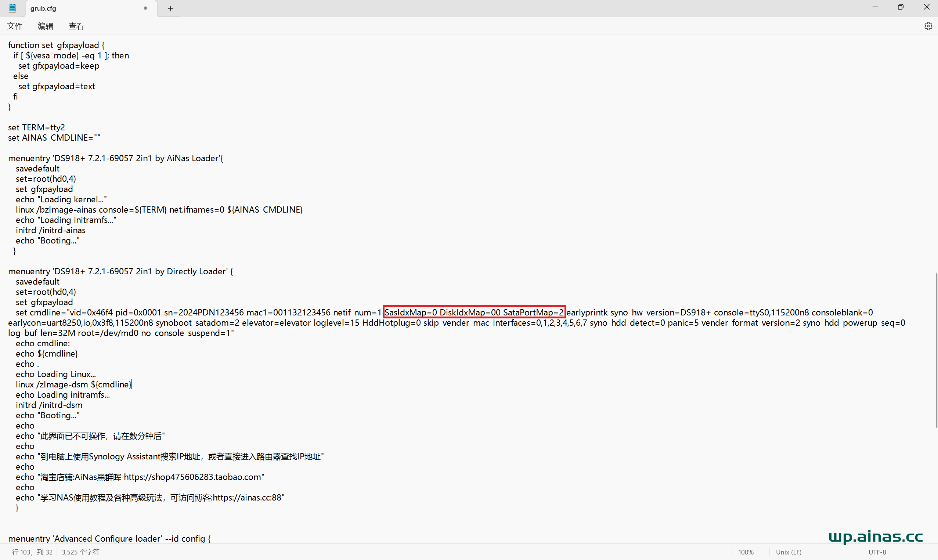Click the line 'set TERM=tty2'

(x=36, y=127)
